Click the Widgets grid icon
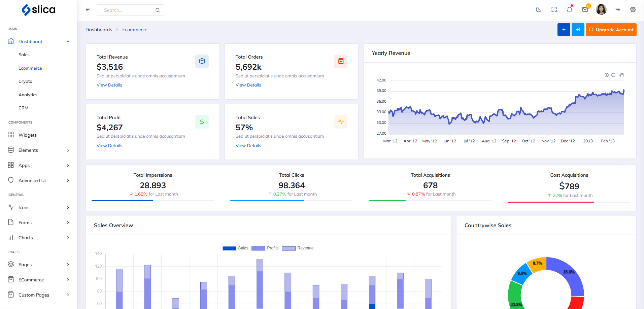Viewport: 644px width, 309px height. tap(11, 135)
